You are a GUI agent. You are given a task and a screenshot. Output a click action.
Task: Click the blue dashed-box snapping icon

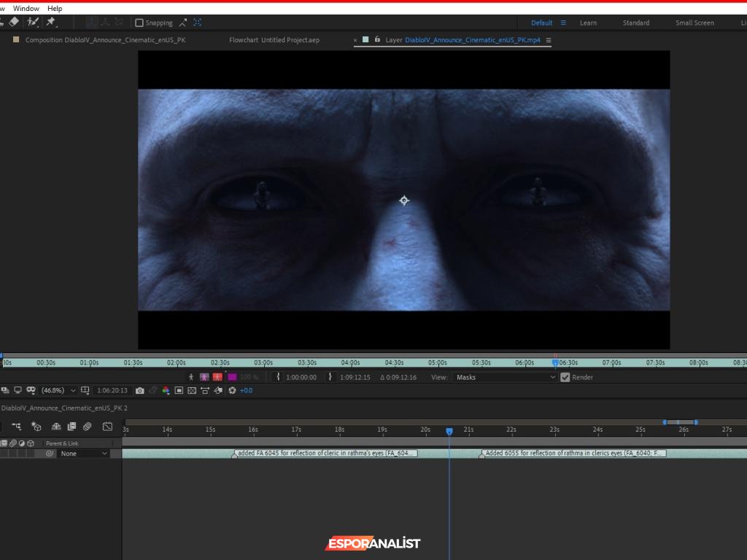pyautogui.click(x=197, y=23)
